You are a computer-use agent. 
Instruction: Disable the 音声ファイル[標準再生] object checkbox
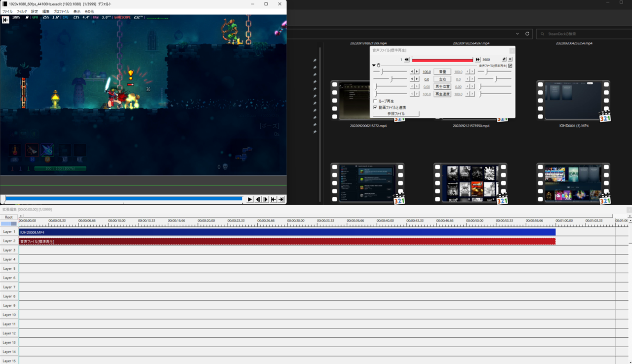pyautogui.click(x=510, y=66)
